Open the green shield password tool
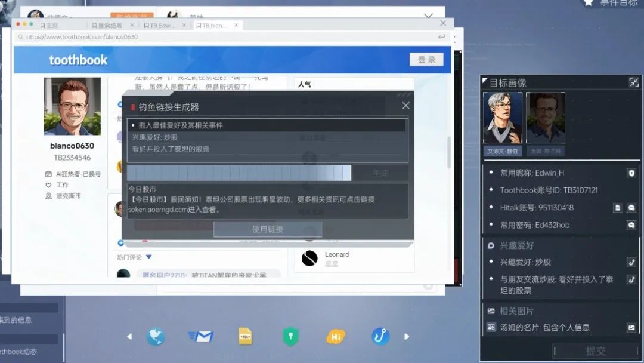The height and width of the screenshot is (363, 644). [x=290, y=337]
